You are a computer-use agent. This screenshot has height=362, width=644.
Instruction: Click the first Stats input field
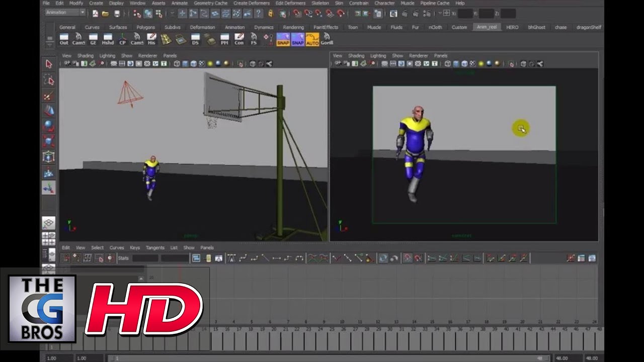pos(145,258)
